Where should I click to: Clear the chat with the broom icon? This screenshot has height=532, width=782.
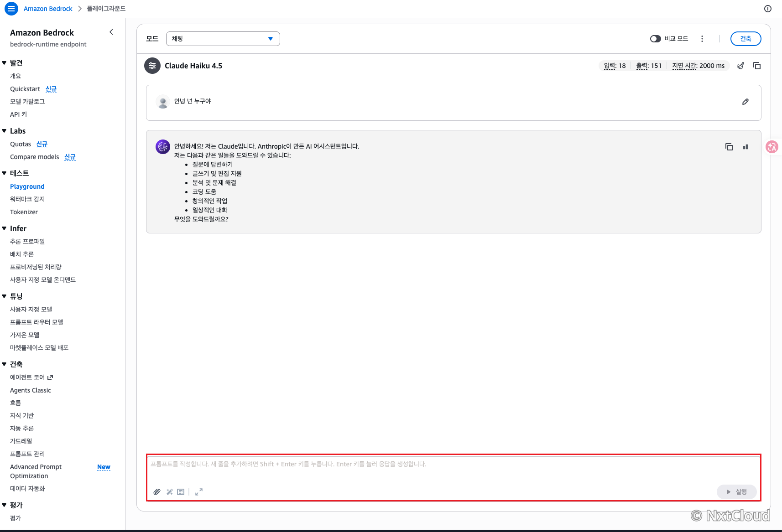(740, 66)
